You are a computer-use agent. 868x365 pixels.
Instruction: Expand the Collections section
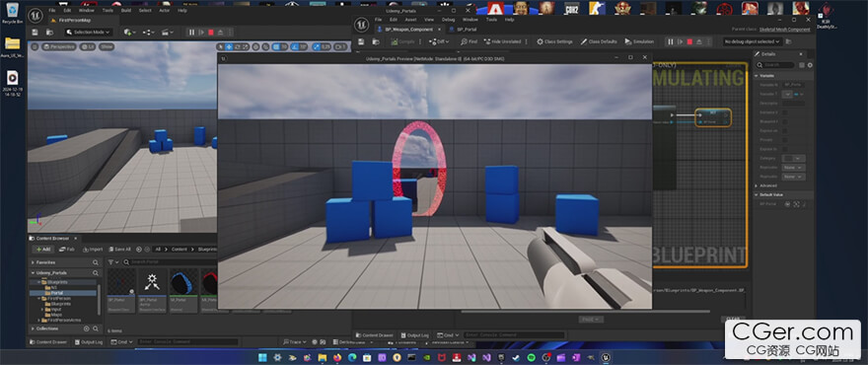coord(33,328)
